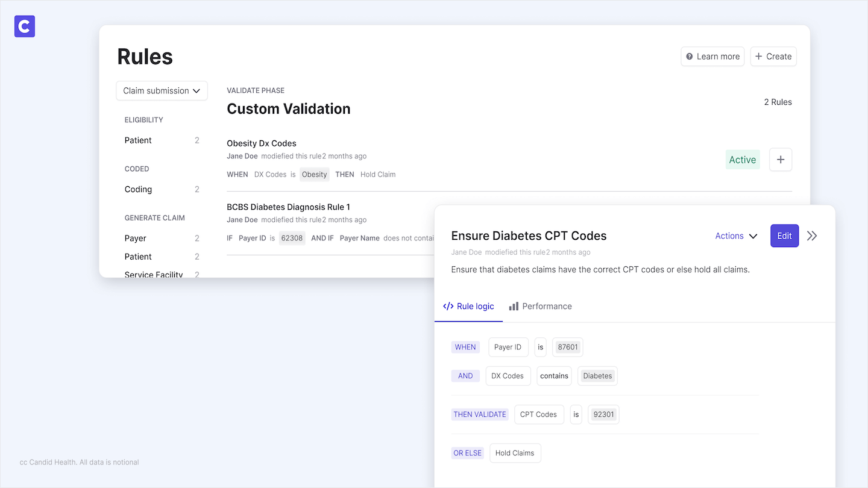Select Payer under Generate Claim

(136, 239)
